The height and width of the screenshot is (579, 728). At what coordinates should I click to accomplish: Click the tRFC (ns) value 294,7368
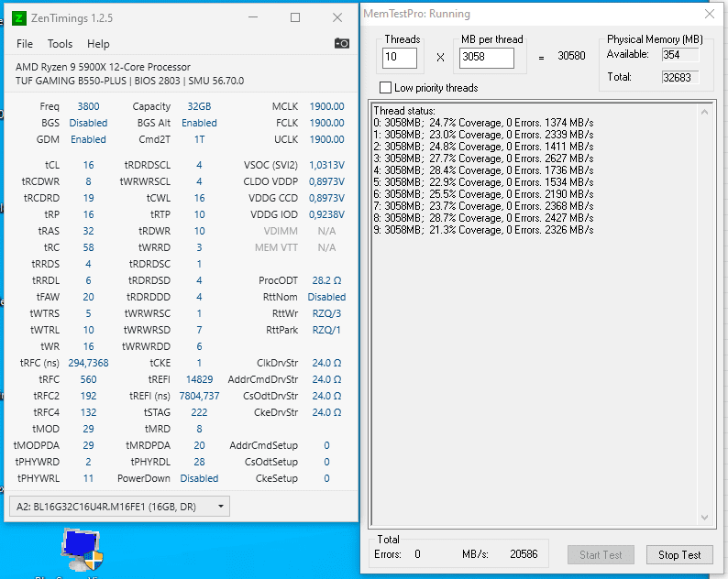88,363
